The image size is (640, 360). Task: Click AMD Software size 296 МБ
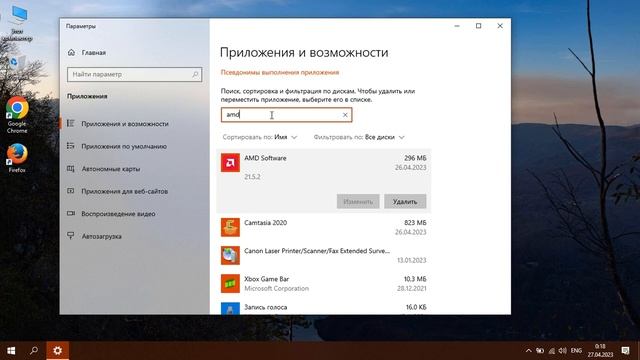click(415, 158)
